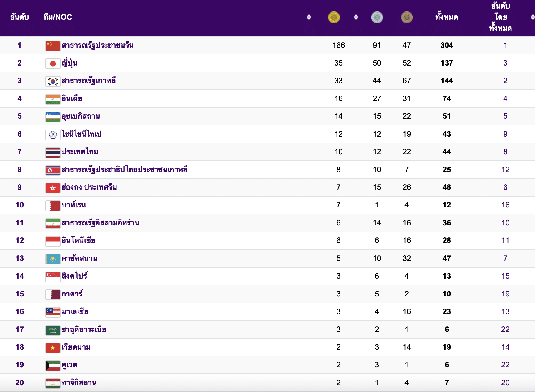The height and width of the screenshot is (392, 535).
Task: Click the bronze medal column icon
Action: coord(407,17)
